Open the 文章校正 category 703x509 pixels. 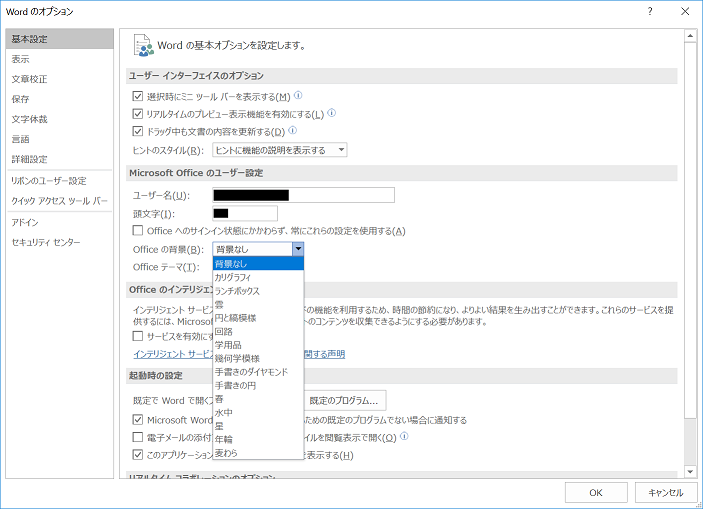click(60, 79)
